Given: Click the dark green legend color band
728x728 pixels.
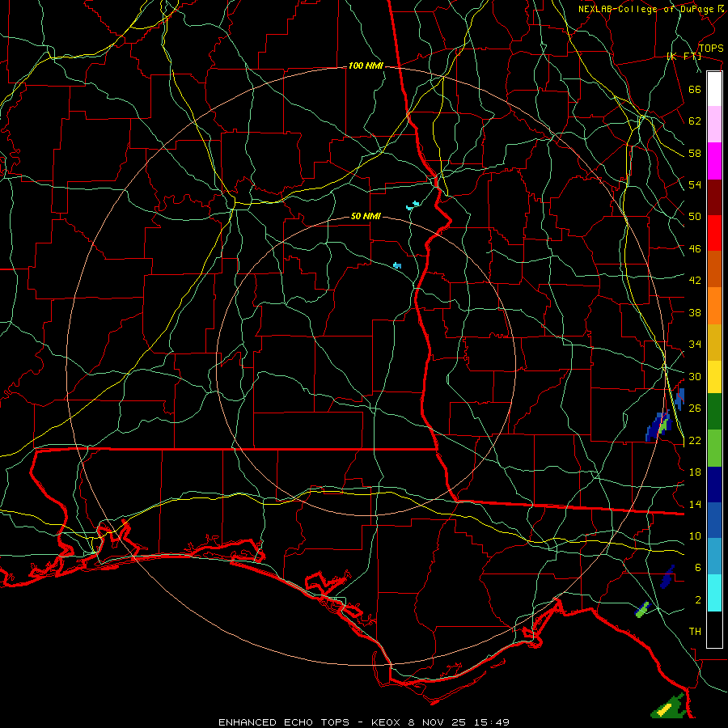Looking at the screenshot, I should [714, 412].
